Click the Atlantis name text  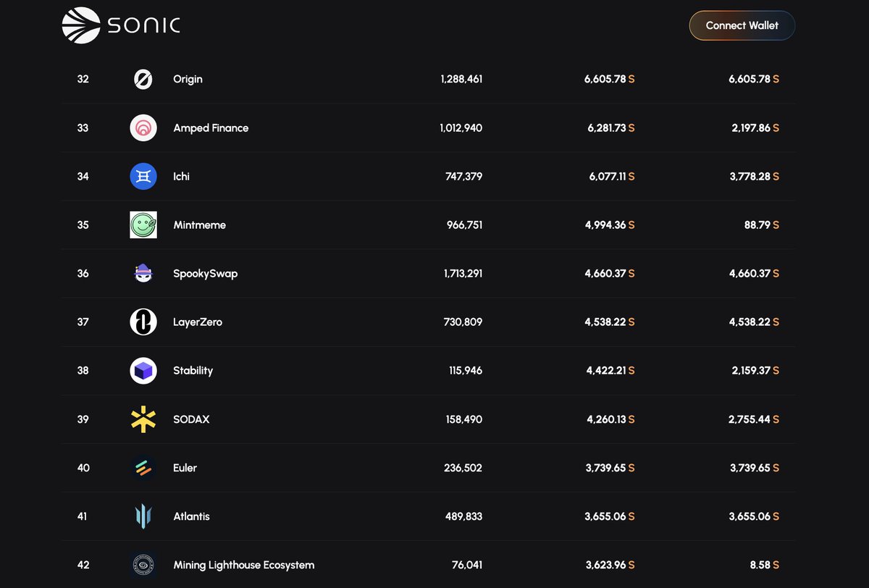point(192,516)
